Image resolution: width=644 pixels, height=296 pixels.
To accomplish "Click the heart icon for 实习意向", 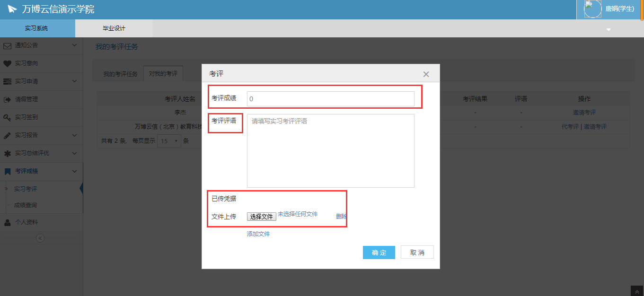I will coord(7,63).
